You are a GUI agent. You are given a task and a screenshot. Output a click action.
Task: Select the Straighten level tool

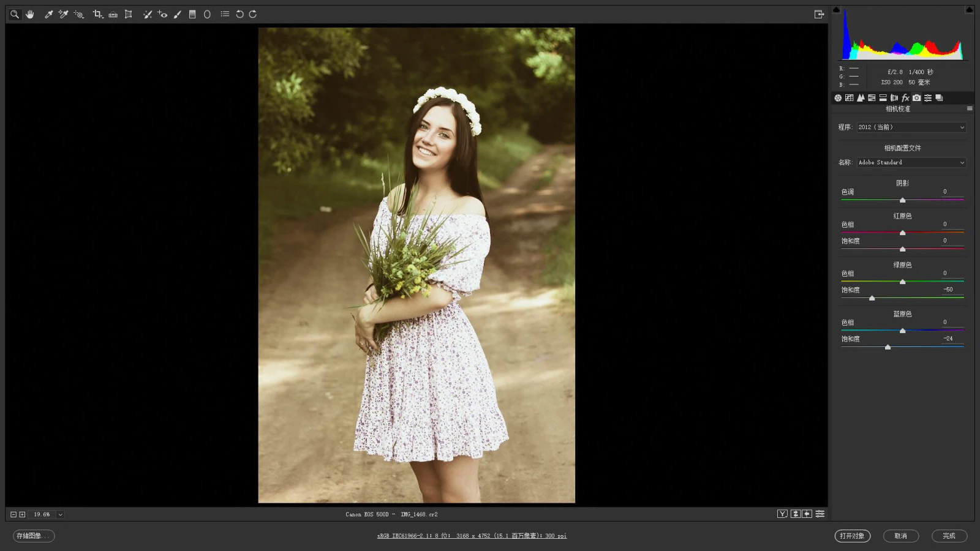tap(113, 14)
